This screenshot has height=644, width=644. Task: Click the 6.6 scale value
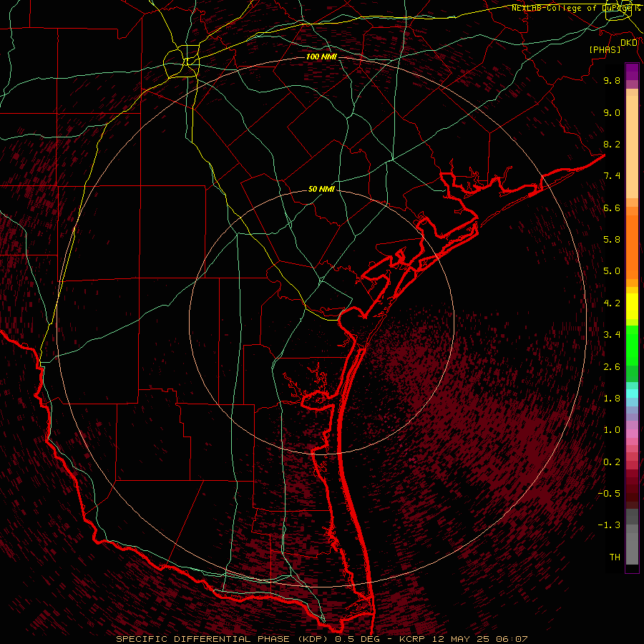point(612,208)
